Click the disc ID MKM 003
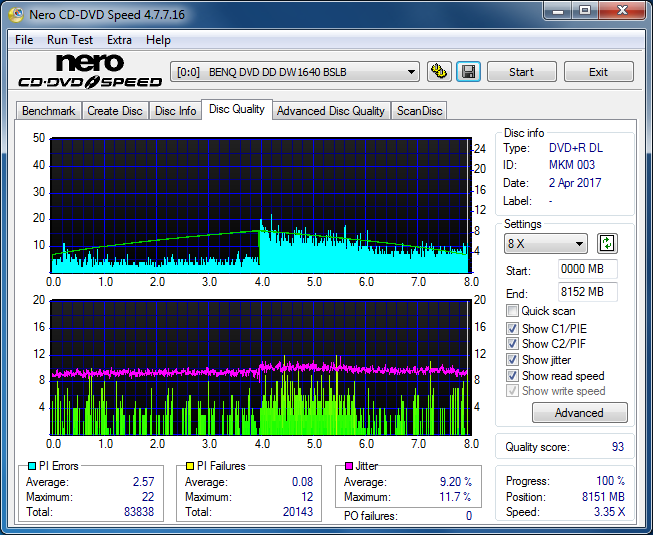Image resolution: width=653 pixels, height=535 pixels. coord(572,165)
